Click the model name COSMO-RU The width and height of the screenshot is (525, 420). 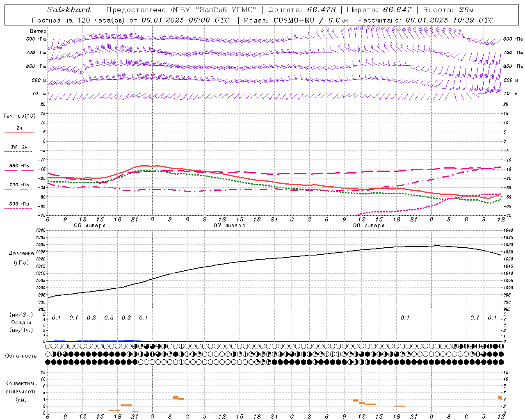[x=294, y=20]
